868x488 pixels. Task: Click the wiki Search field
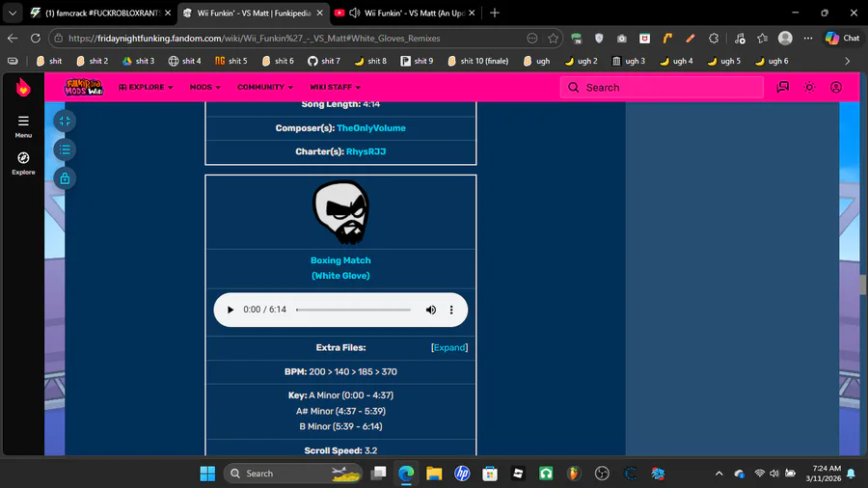pos(662,88)
